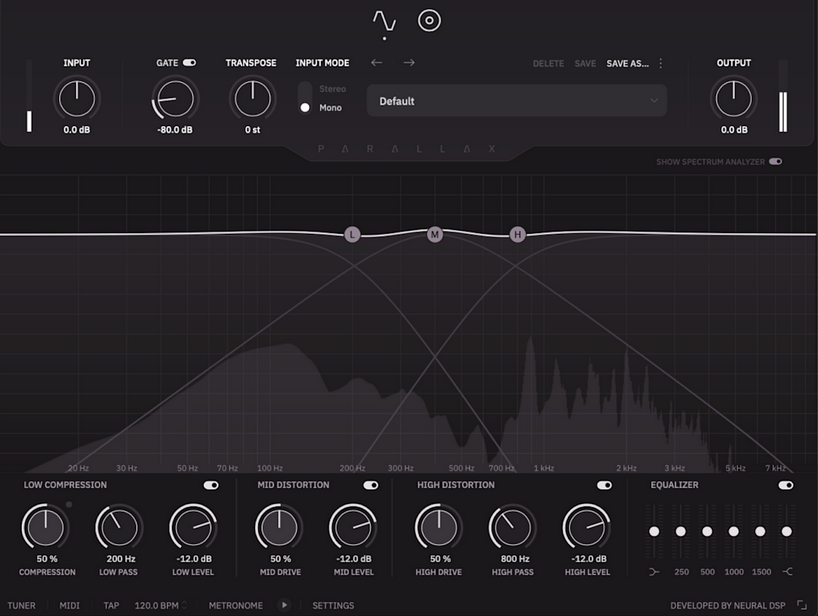Click the Save preset button

point(585,64)
